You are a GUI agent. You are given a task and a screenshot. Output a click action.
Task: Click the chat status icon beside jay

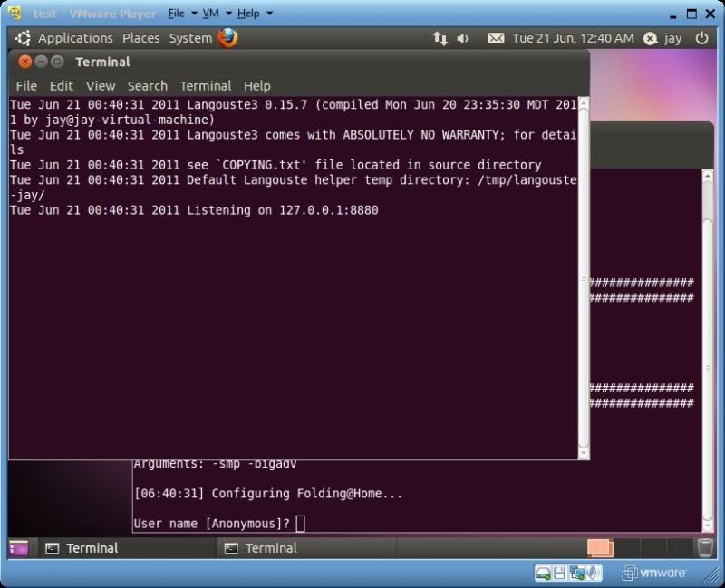click(651, 38)
